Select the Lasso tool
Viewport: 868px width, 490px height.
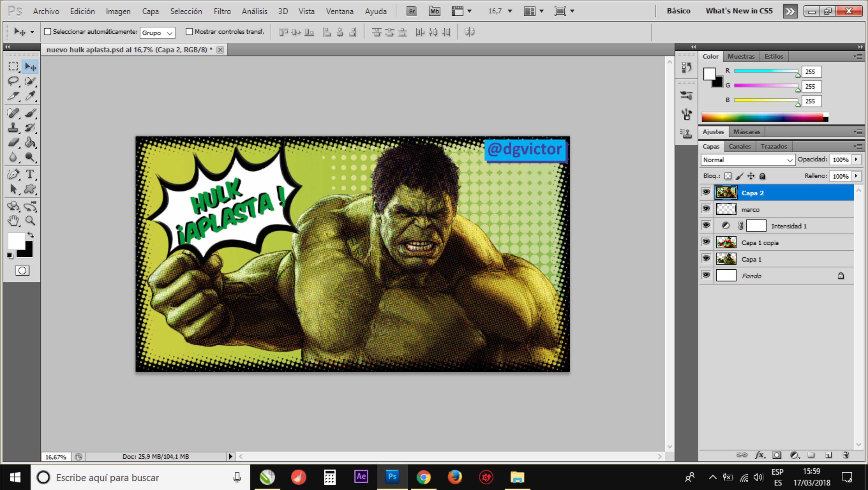point(14,81)
